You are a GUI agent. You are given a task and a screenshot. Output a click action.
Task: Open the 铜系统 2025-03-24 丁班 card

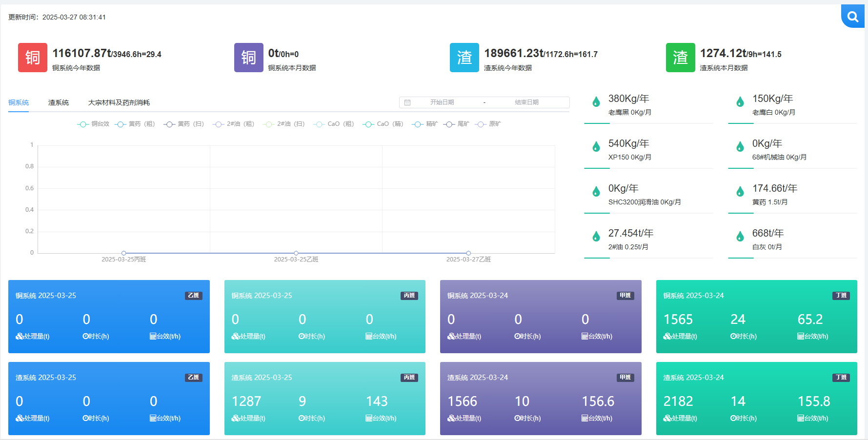click(756, 316)
